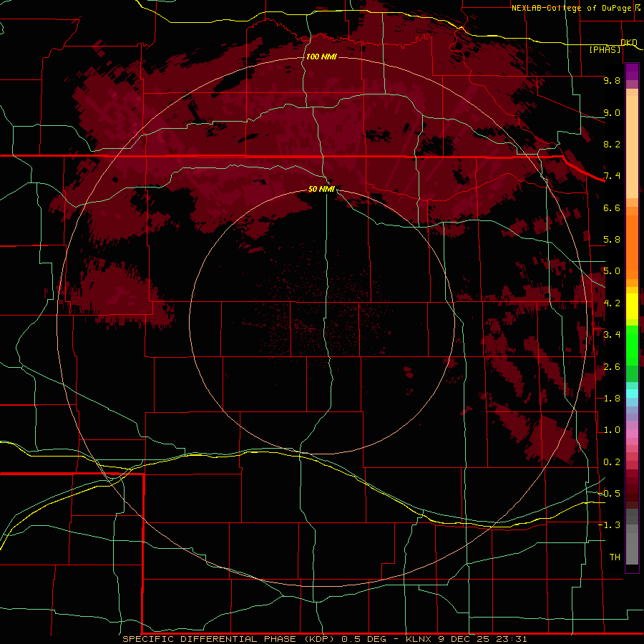Click the 9.8 value on color scale
Screen dimensions: 644x644
coord(612,80)
